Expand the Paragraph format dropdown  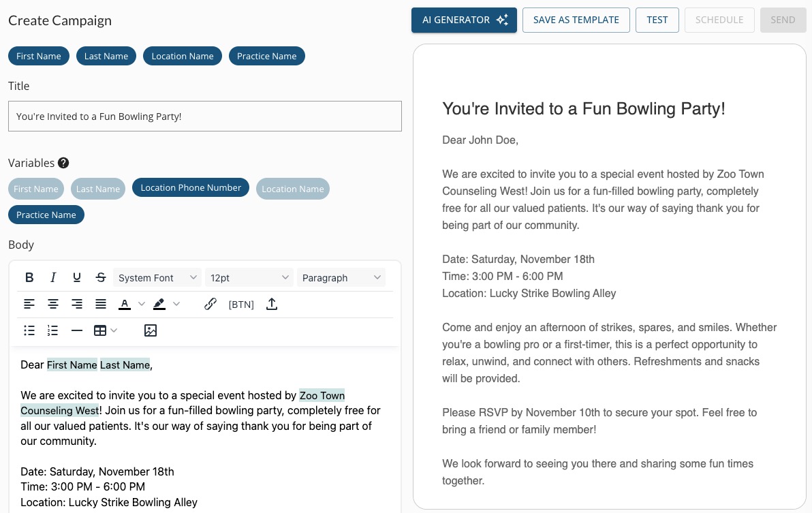(x=341, y=278)
